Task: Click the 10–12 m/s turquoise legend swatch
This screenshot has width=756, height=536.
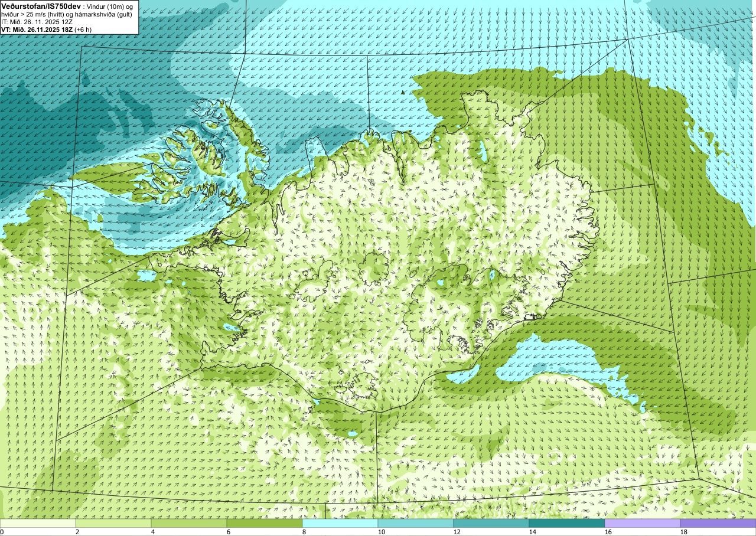Action: [x=416, y=523]
